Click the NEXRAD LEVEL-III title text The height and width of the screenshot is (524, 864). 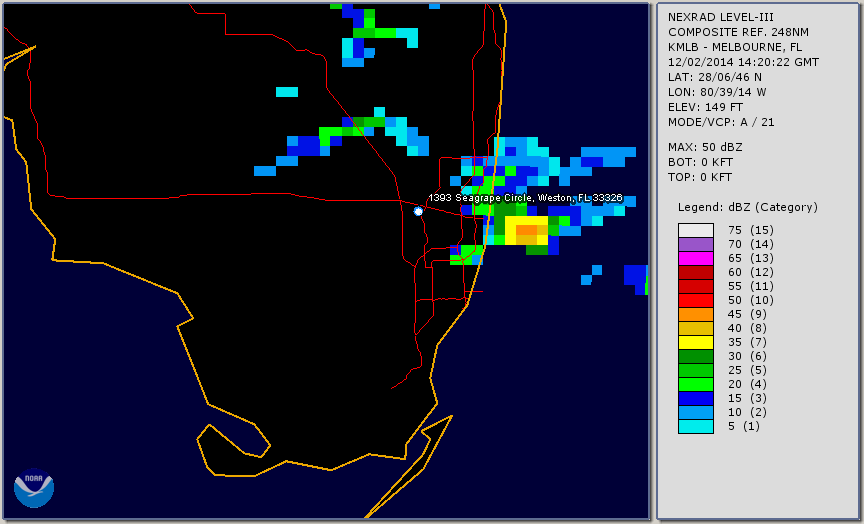click(721, 17)
